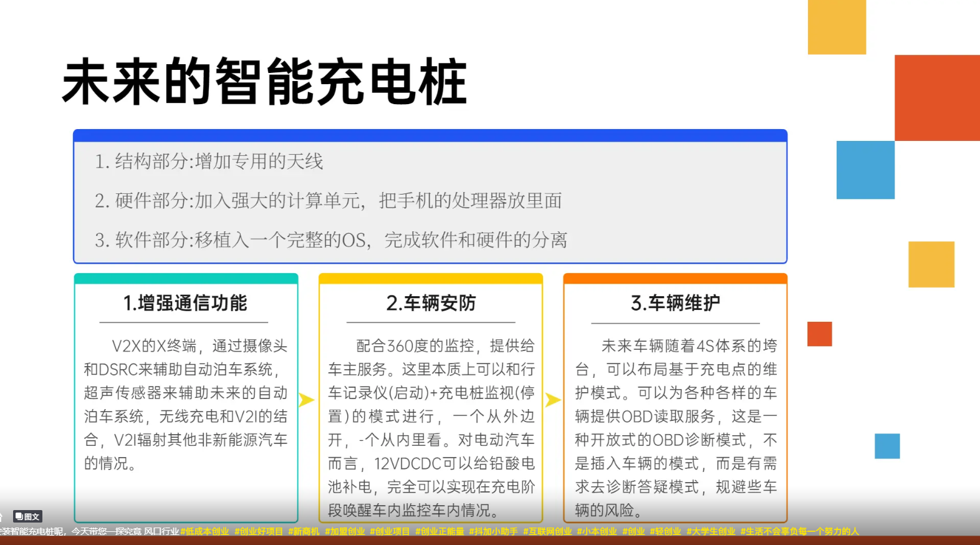Open the #轻创业 hashtag
This screenshot has width=980, height=545.
[665, 531]
